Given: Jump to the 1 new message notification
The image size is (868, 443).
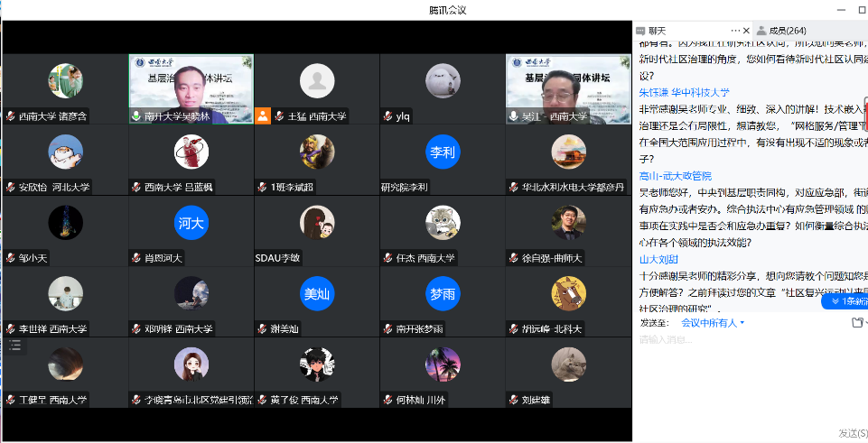Looking at the screenshot, I should pyautogui.click(x=844, y=301).
